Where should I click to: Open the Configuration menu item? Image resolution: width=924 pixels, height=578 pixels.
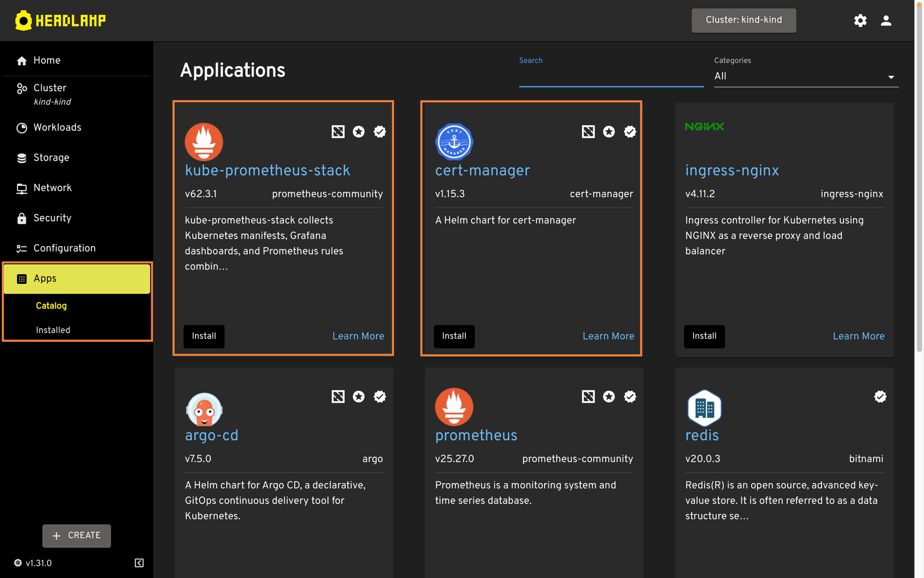77,248
